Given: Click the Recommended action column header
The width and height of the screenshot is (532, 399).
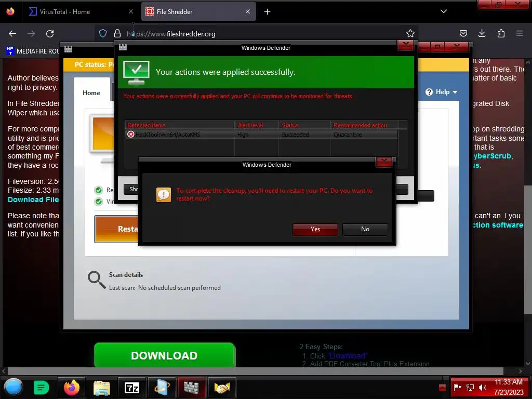Looking at the screenshot, I should point(364,125).
